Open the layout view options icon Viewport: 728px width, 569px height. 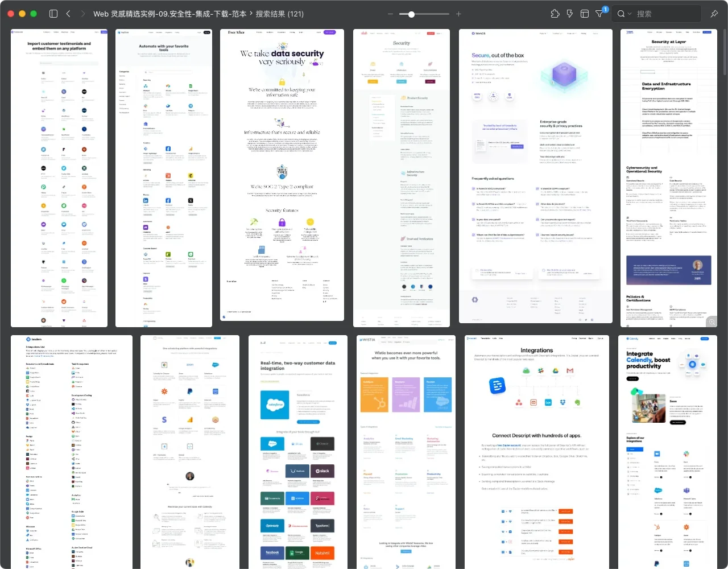pos(584,14)
